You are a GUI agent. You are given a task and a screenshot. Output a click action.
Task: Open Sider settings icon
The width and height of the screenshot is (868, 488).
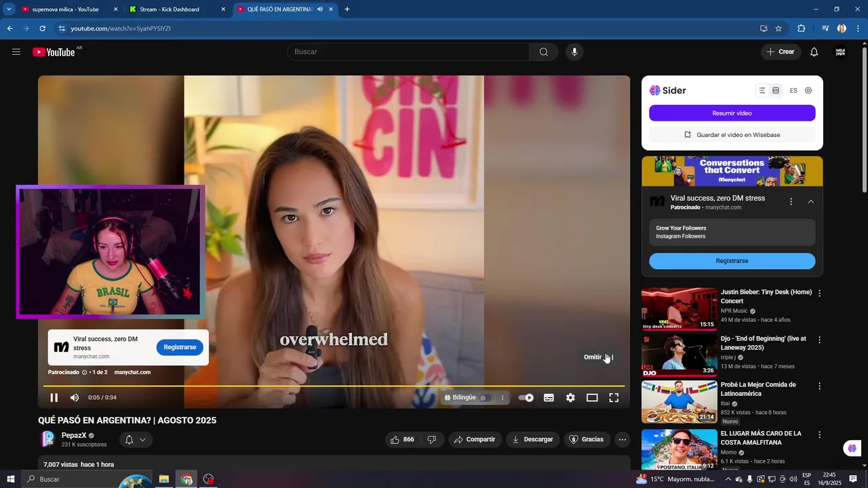tap(808, 90)
